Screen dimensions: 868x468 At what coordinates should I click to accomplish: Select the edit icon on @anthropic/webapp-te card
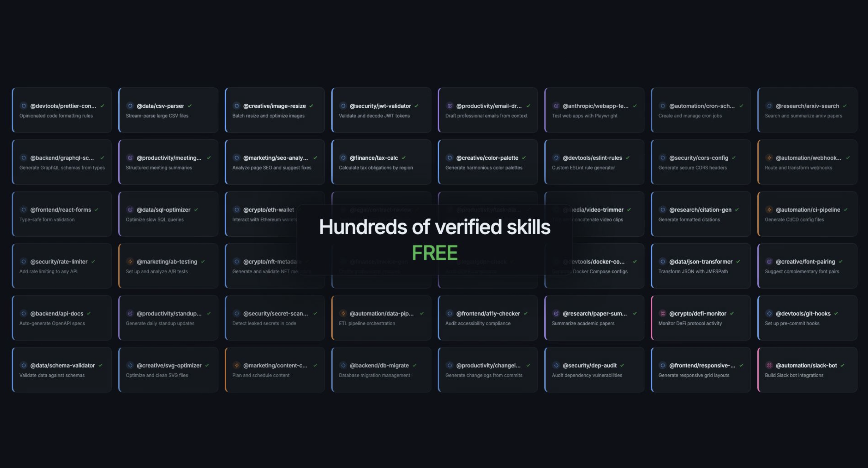pyautogui.click(x=556, y=106)
